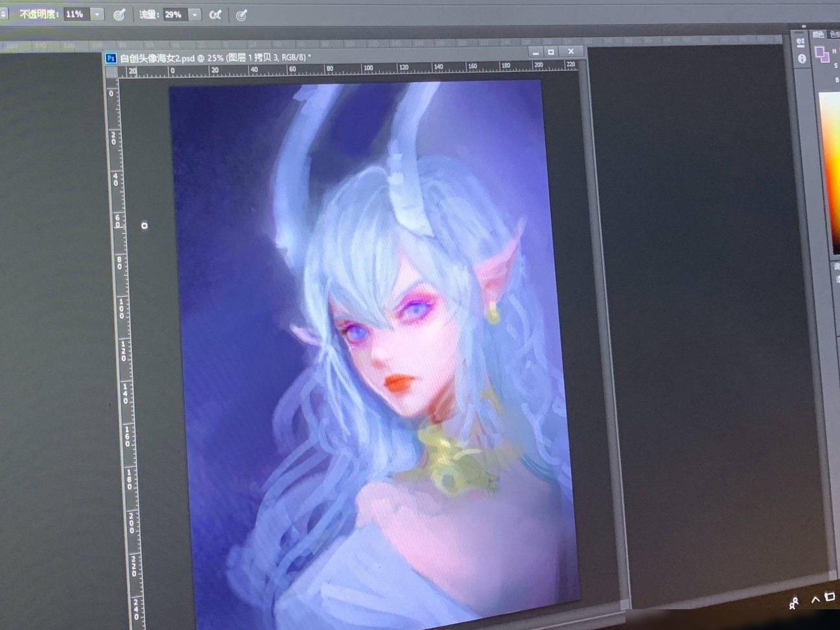Enable airbrush build-up icon
The image size is (840, 630).
click(215, 14)
